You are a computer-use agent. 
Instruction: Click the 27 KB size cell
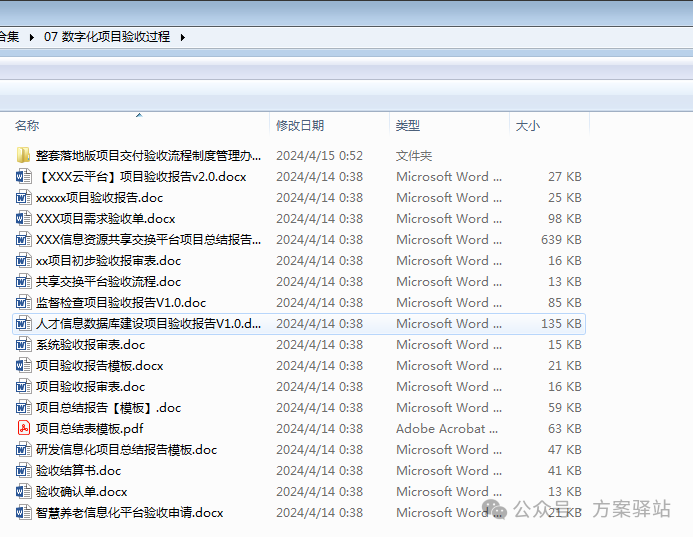(565, 177)
